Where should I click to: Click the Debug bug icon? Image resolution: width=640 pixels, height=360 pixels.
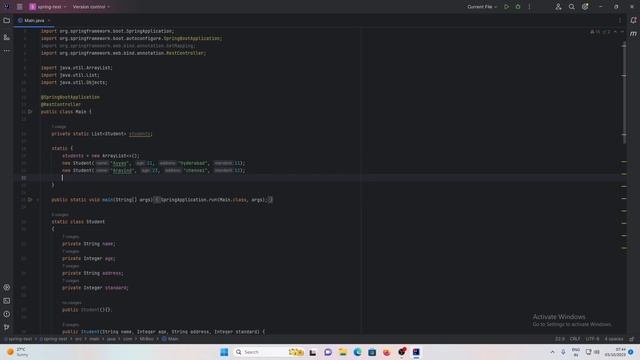point(518,7)
